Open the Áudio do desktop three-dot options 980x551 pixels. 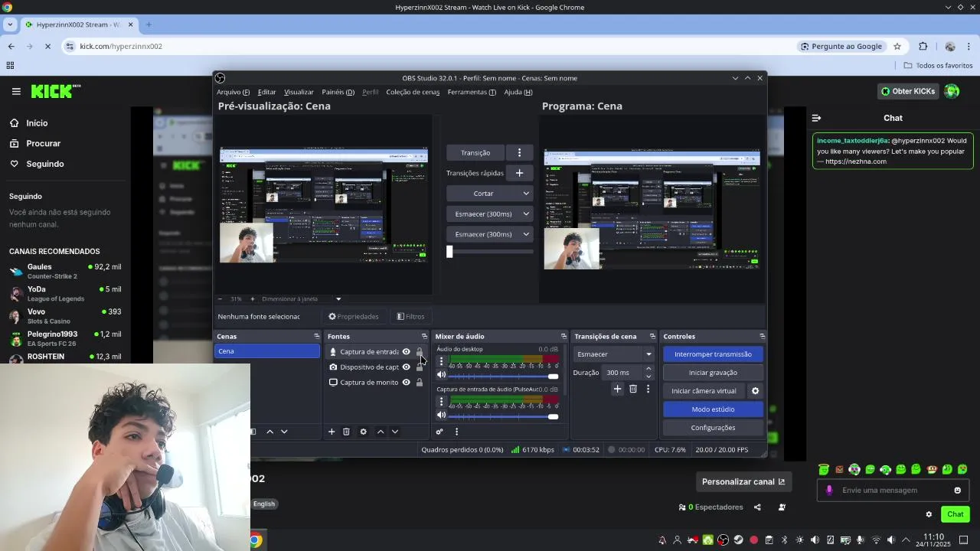441,360
